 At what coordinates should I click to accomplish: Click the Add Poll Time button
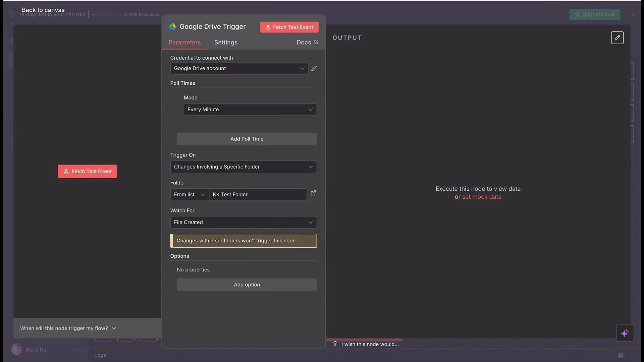[247, 139]
